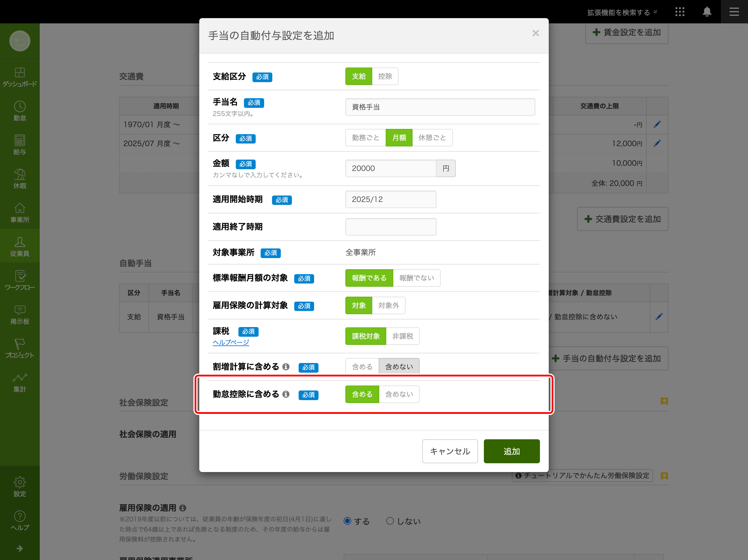Open the hamburger menu in top bar

tap(734, 12)
